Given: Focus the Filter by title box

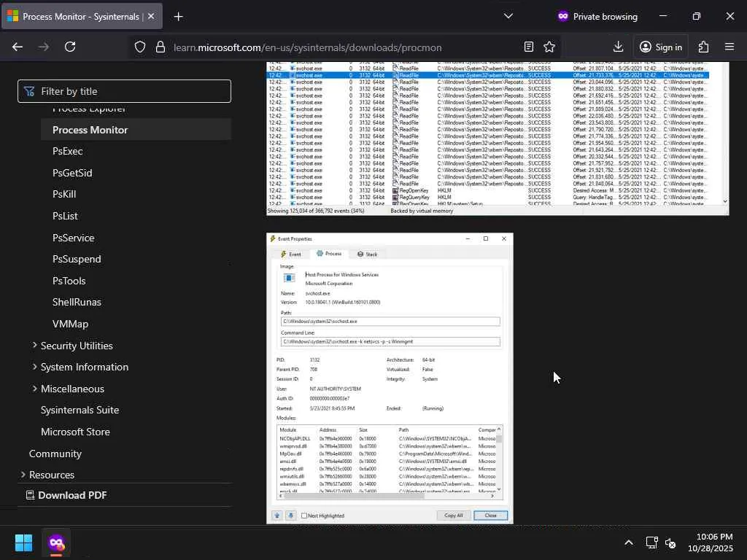Looking at the screenshot, I should (x=124, y=91).
